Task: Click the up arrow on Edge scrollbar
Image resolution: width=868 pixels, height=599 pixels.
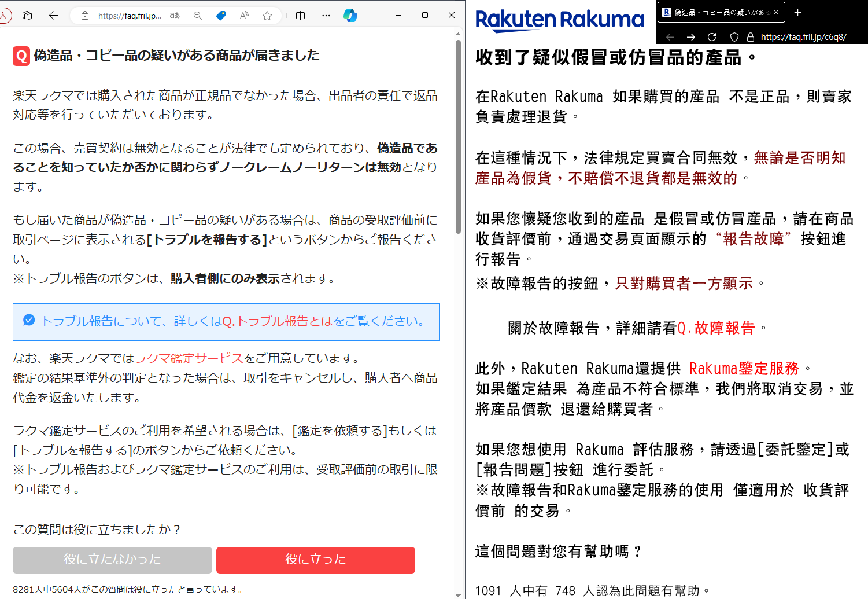Action: tap(458, 34)
